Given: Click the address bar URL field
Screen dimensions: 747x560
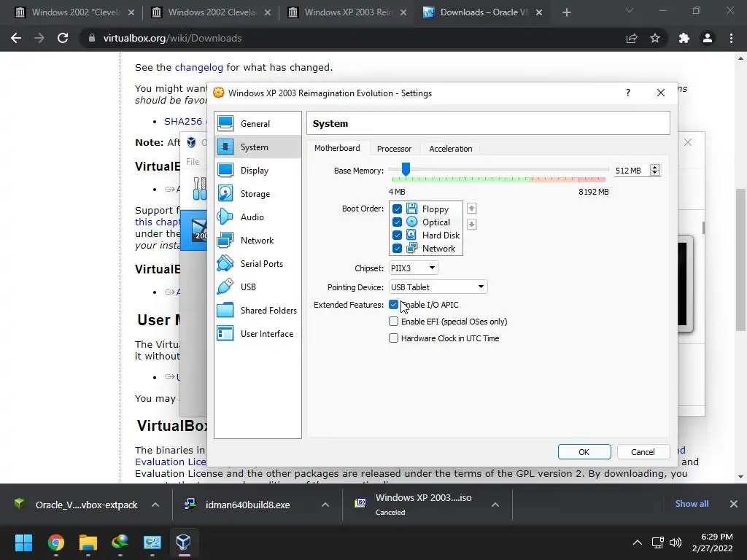Looking at the screenshot, I should click(x=352, y=38).
